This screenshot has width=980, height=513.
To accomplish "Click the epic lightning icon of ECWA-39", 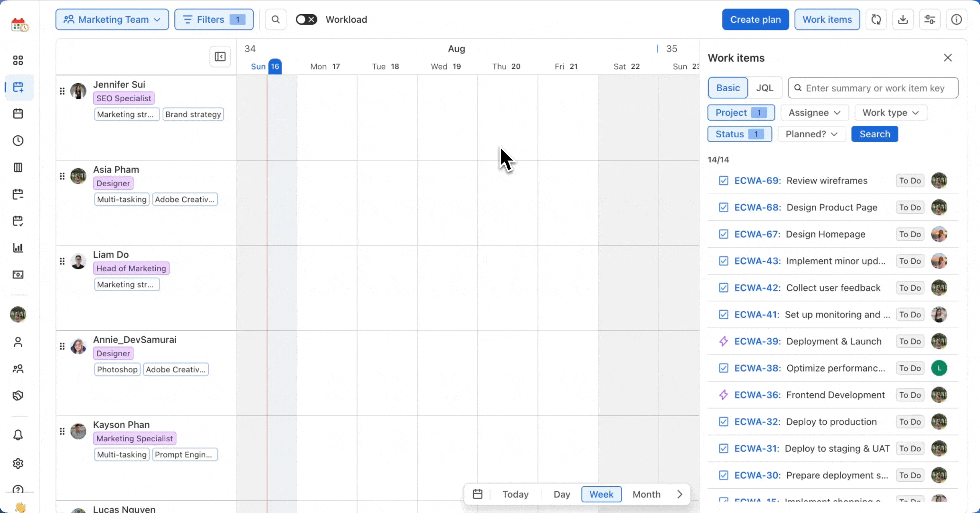I will (724, 342).
